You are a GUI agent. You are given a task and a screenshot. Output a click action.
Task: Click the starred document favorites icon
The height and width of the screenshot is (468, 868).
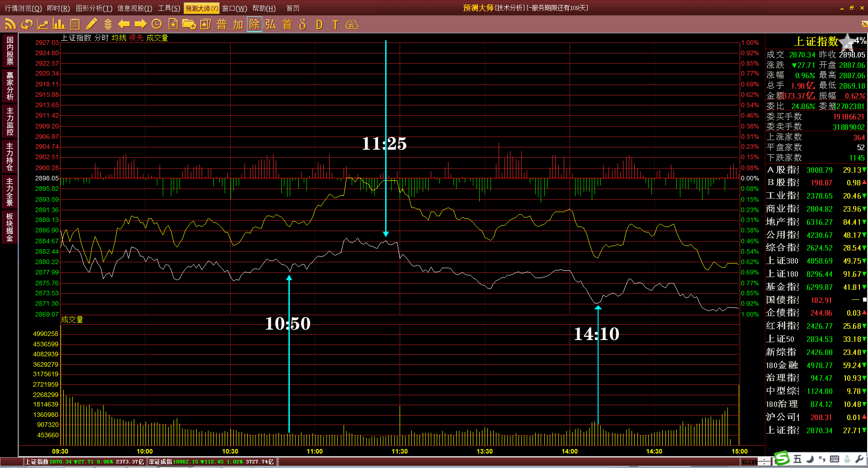pos(173,24)
